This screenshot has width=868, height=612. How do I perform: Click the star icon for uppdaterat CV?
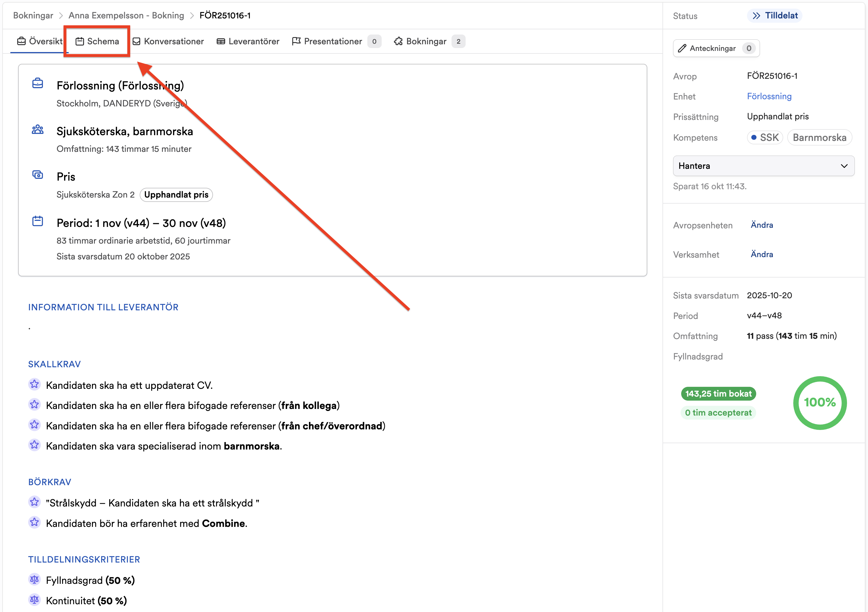[x=34, y=384]
